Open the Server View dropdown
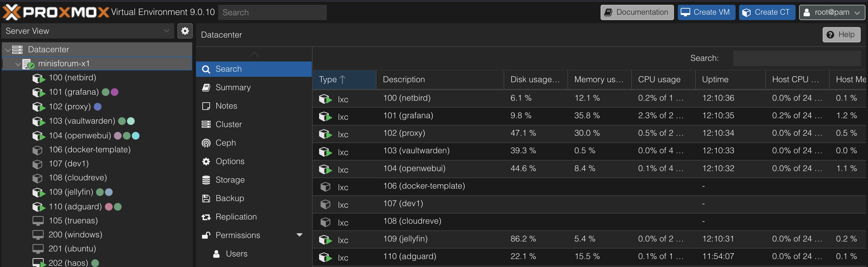868x267 pixels. point(167,31)
